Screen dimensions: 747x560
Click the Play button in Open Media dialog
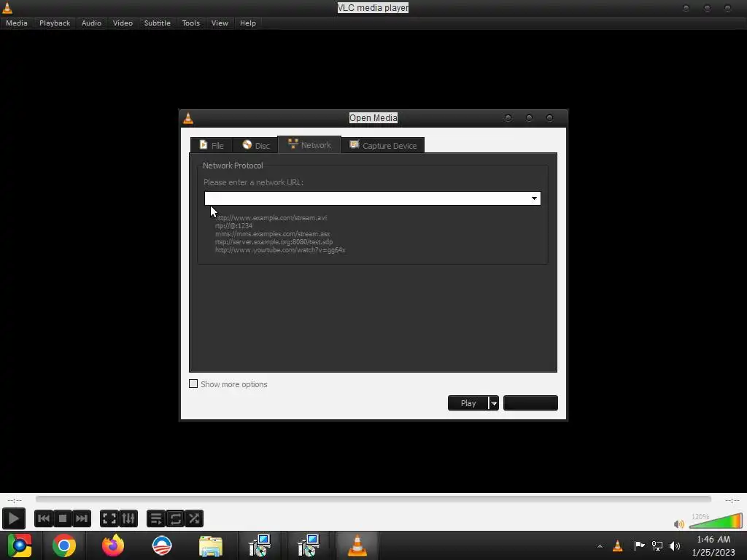point(468,402)
